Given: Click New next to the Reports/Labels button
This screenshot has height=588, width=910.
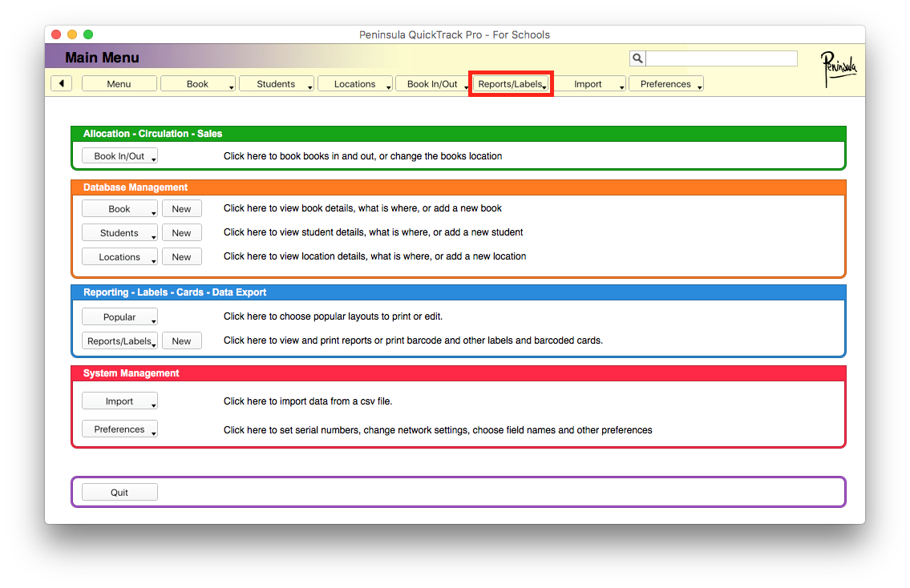Looking at the screenshot, I should pos(182,341).
